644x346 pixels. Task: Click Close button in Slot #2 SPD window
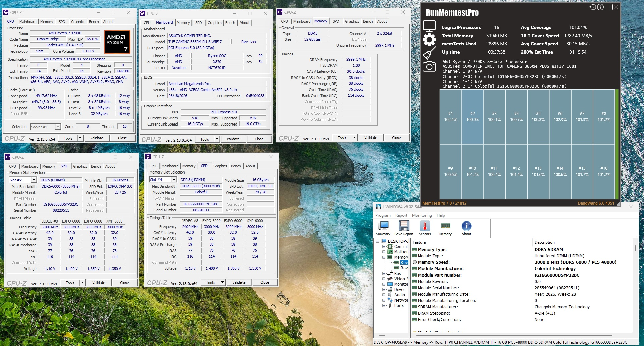[x=124, y=283]
